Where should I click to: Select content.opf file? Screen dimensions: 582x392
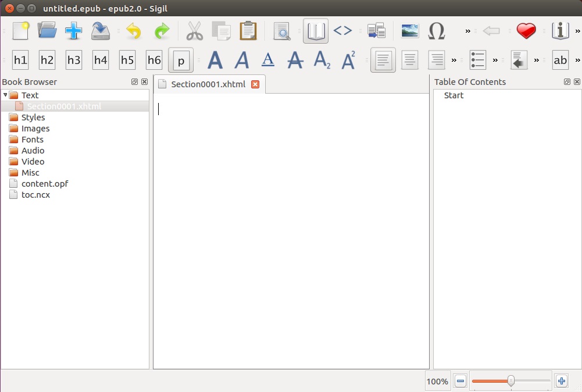(45, 184)
